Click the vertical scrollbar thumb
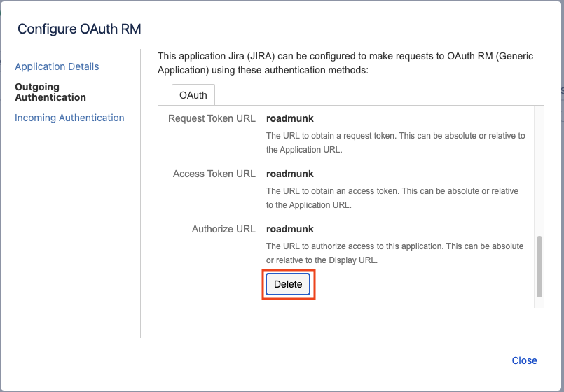Viewport: 564px width, 392px height. [x=539, y=266]
